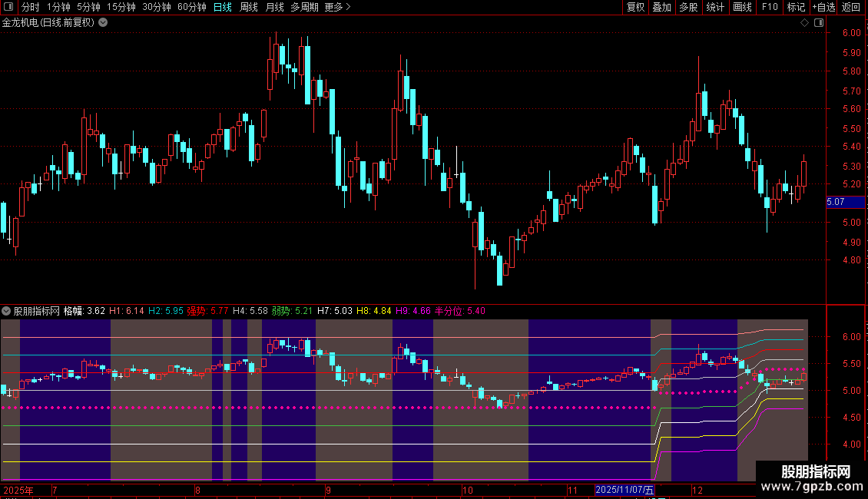
Task: Collapse the 股朋指标网 indicator circle icon
Action: coord(6,311)
